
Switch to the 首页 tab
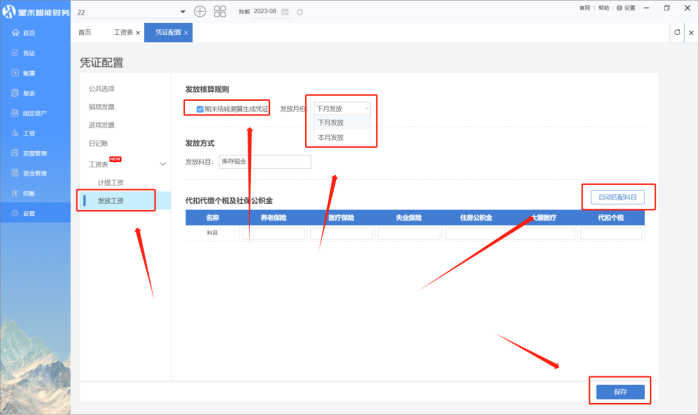point(85,33)
